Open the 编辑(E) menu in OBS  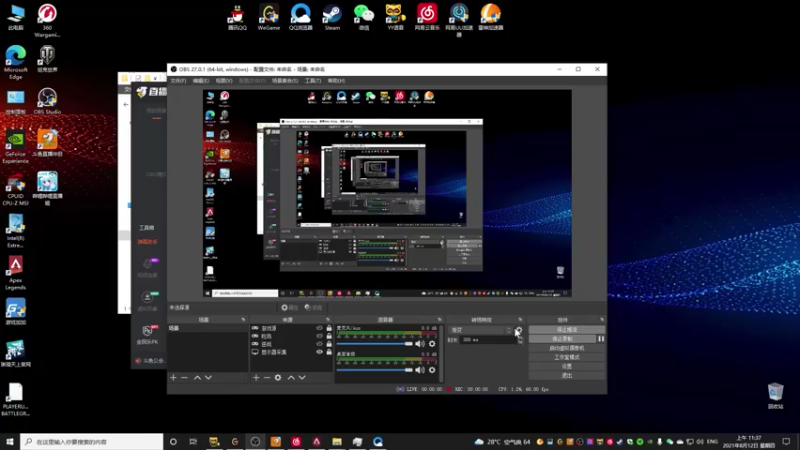click(201, 81)
